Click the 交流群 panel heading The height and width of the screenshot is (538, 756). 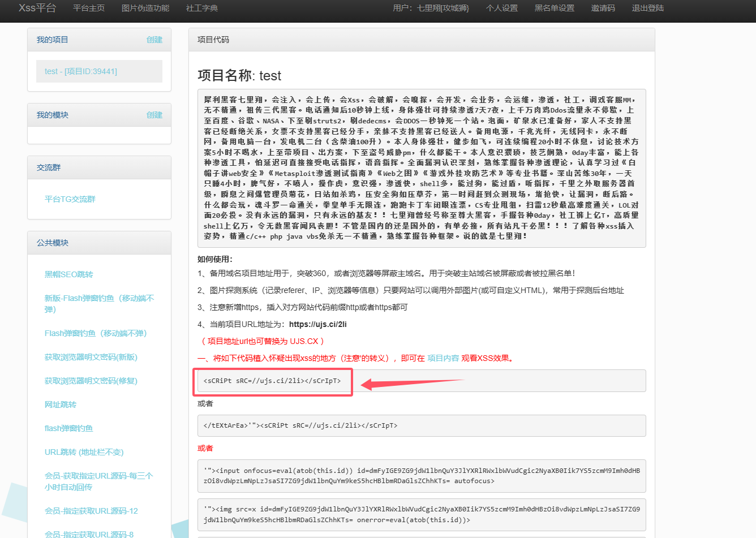point(49,167)
